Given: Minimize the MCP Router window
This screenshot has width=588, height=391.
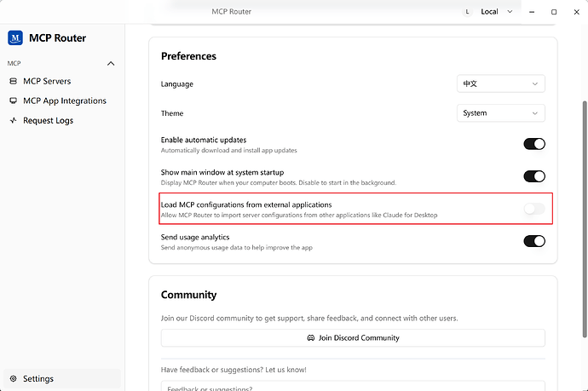Looking at the screenshot, I should [532, 12].
